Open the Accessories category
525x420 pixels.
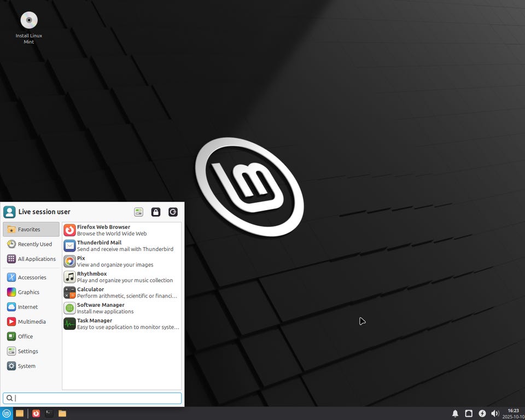pos(31,277)
